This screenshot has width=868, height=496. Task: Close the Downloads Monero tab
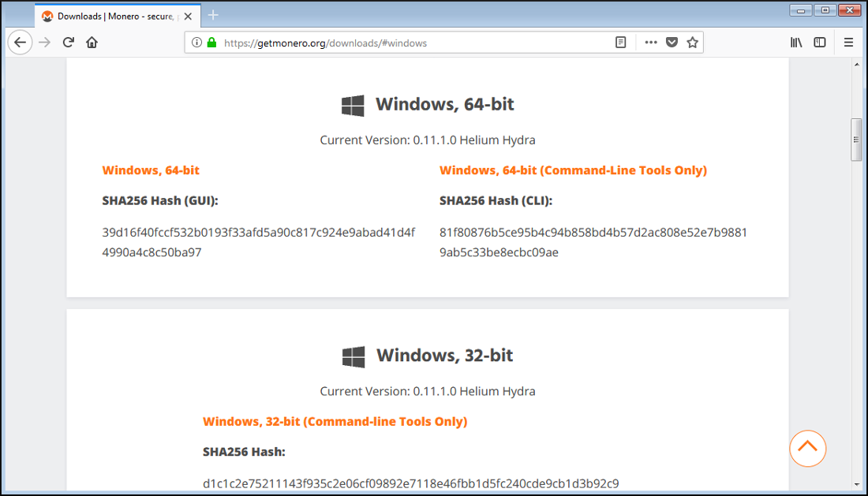coord(189,17)
